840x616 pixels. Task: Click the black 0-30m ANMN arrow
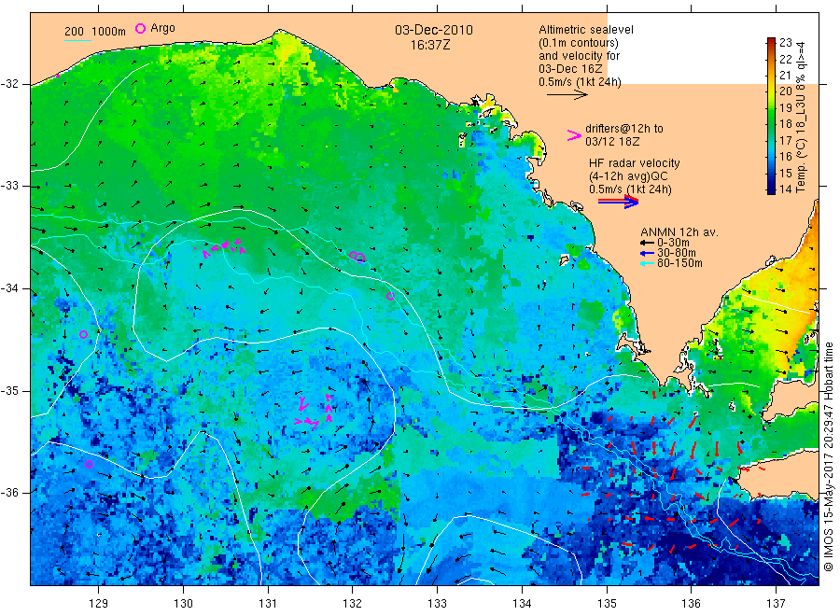tap(647, 243)
